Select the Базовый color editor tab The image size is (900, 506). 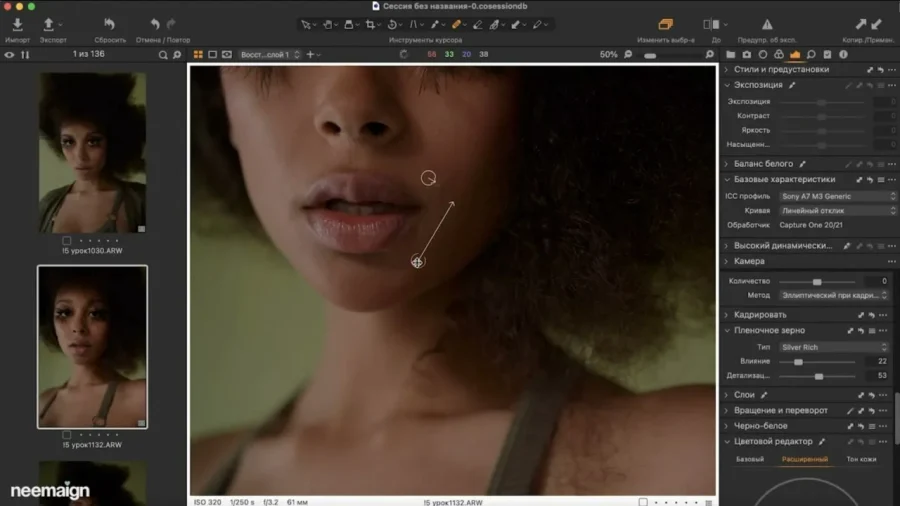pos(750,459)
